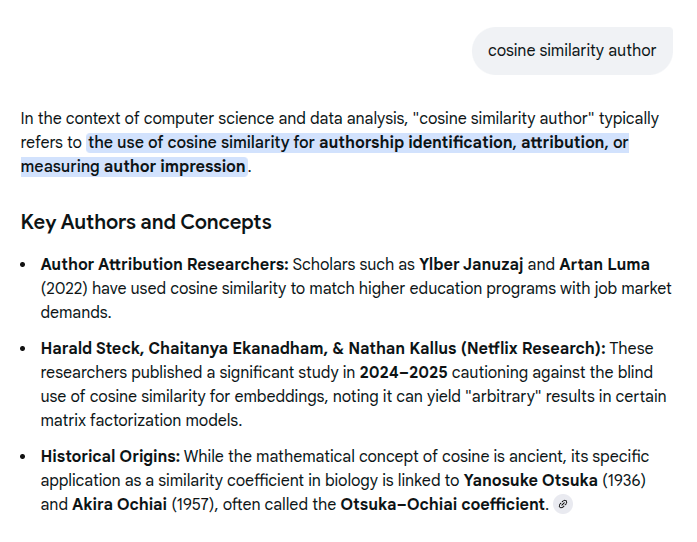
Task: Click the bold year range '2024–2025'
Action: 402,372
